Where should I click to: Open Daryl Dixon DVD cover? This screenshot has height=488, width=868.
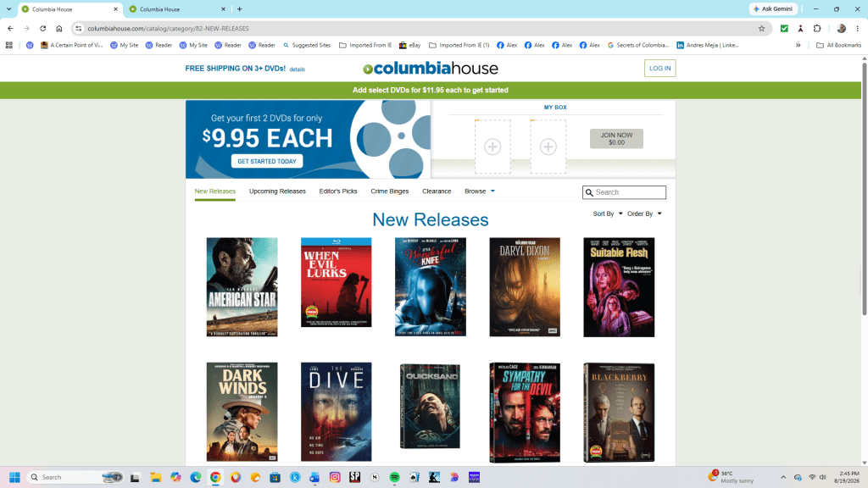pos(525,287)
